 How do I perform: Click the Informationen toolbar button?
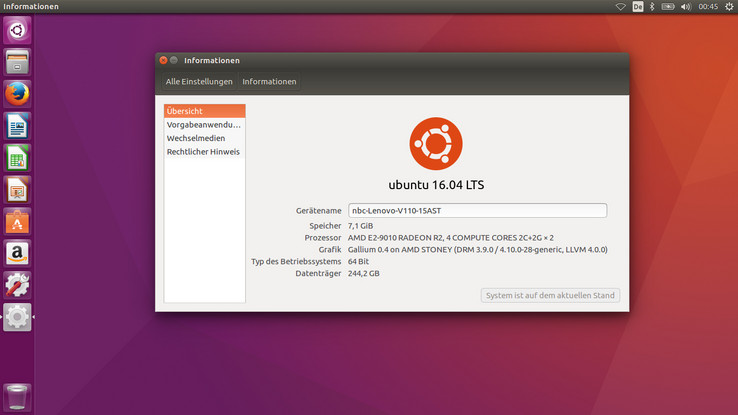[x=269, y=81]
